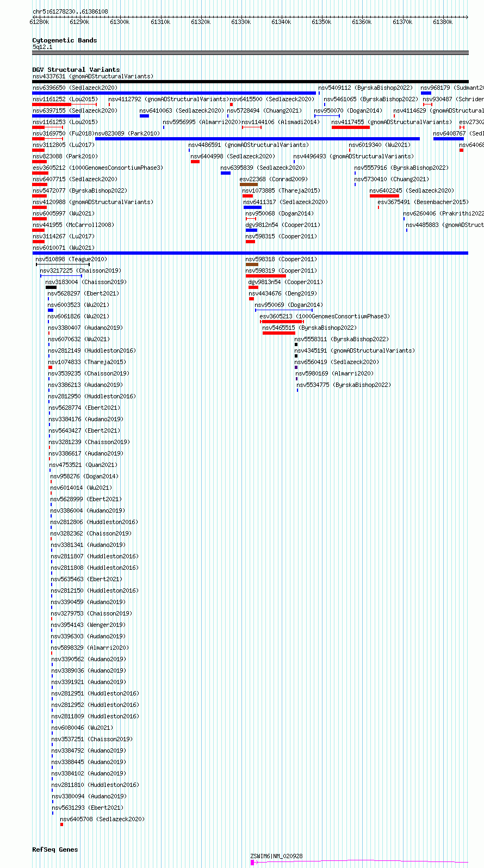Viewport: 484px width, 868px height.
Task: Open nsv4753521 (Quan2021) variant
Action: tap(83, 465)
